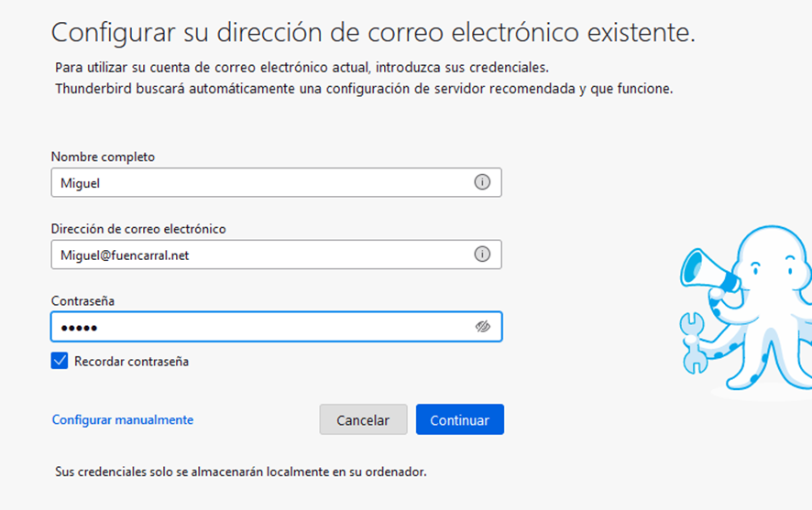Image resolution: width=812 pixels, height=510 pixels.
Task: Click the info icon in the email address field
Action: tap(482, 255)
